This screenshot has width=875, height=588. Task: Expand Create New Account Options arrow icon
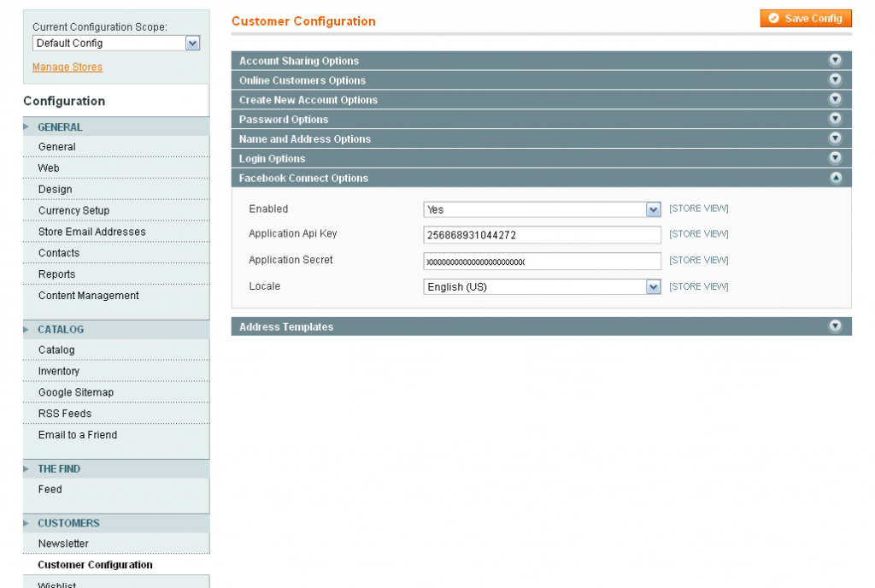tap(835, 99)
